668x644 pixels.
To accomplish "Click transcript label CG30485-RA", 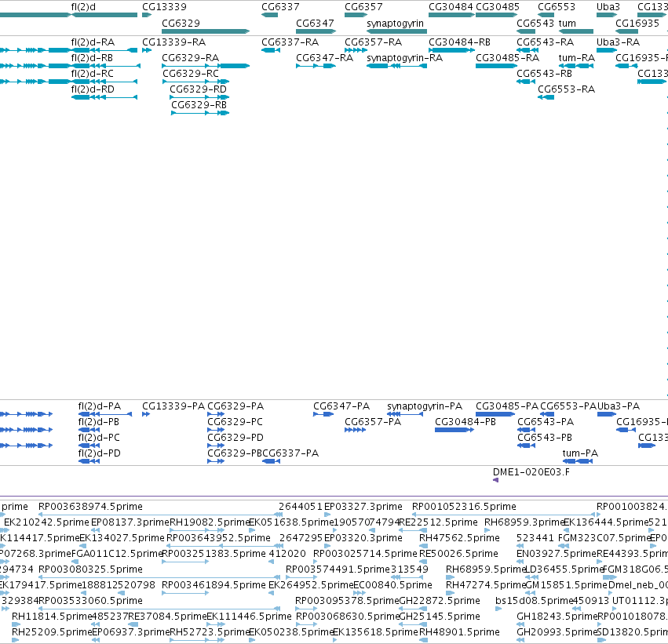I will pos(507,58).
